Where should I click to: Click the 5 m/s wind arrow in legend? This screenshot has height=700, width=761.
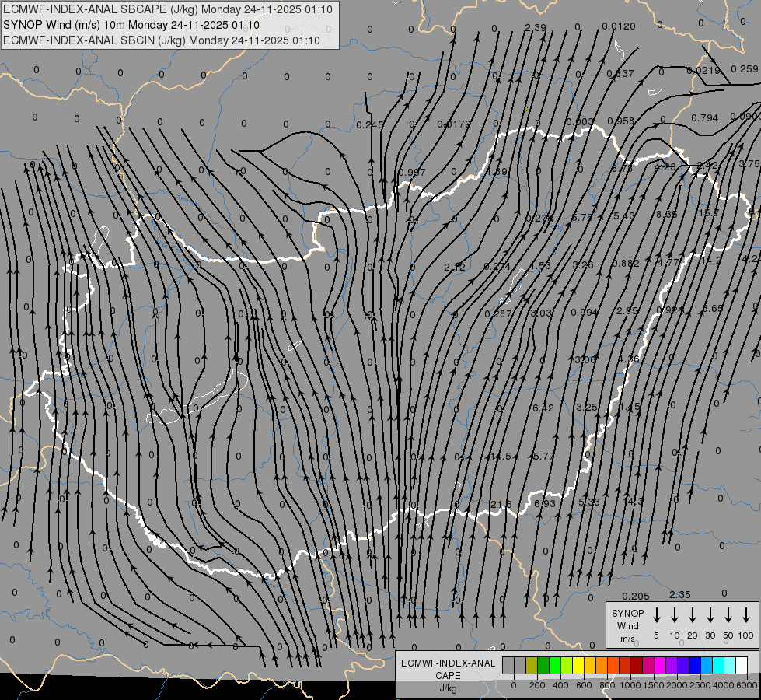(656, 615)
